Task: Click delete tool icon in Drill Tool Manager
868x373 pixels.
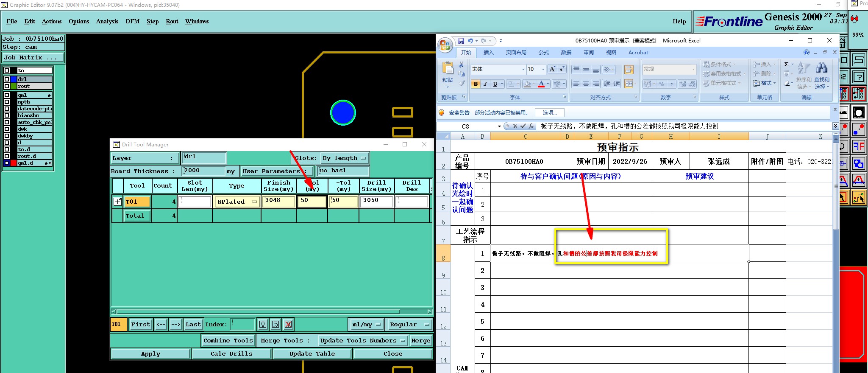Action: pyautogui.click(x=288, y=324)
